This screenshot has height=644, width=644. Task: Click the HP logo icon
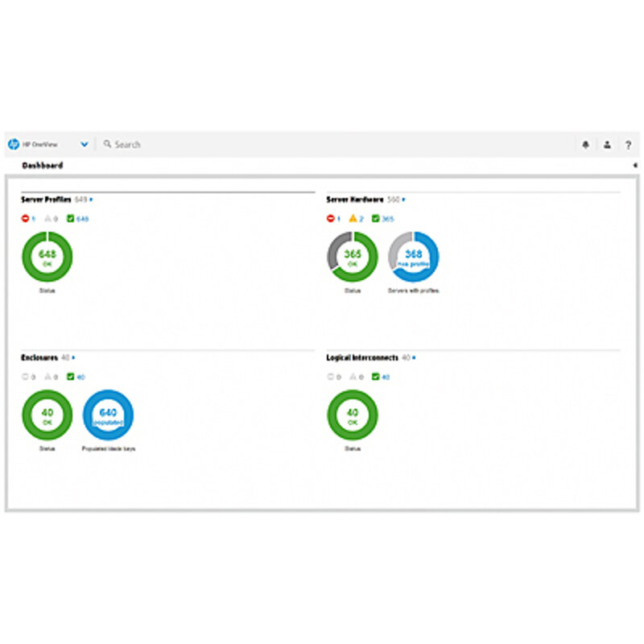click(13, 144)
